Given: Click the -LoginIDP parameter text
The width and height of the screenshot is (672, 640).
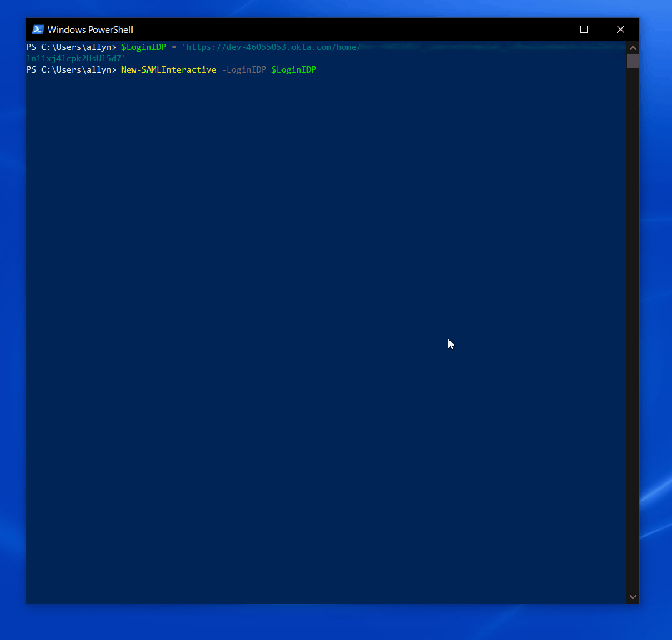Looking at the screenshot, I should [x=244, y=70].
